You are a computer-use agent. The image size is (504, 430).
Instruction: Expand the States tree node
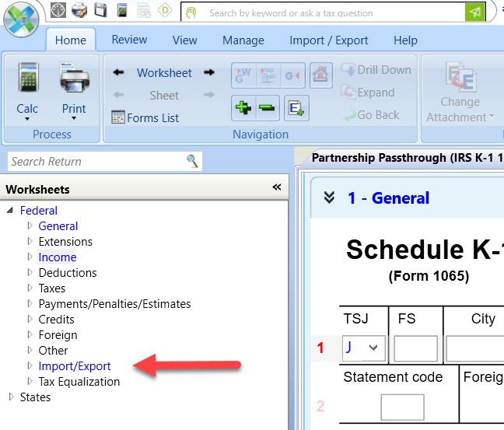coord(11,397)
